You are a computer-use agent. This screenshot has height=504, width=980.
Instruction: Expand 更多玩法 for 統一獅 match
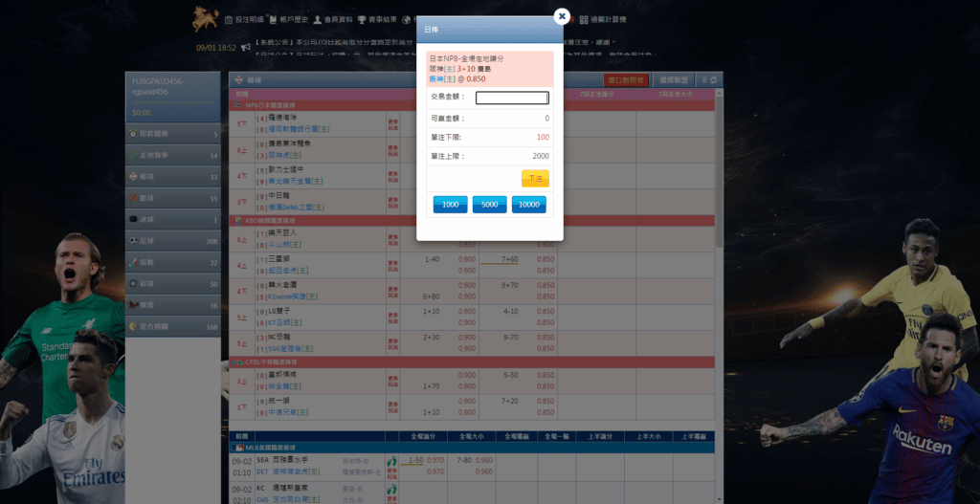click(392, 406)
